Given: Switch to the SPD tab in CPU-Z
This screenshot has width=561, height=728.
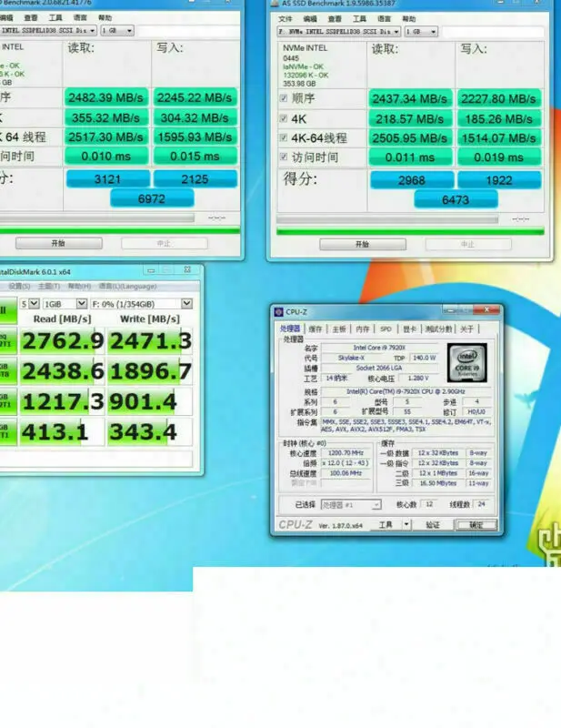Looking at the screenshot, I should (x=386, y=329).
